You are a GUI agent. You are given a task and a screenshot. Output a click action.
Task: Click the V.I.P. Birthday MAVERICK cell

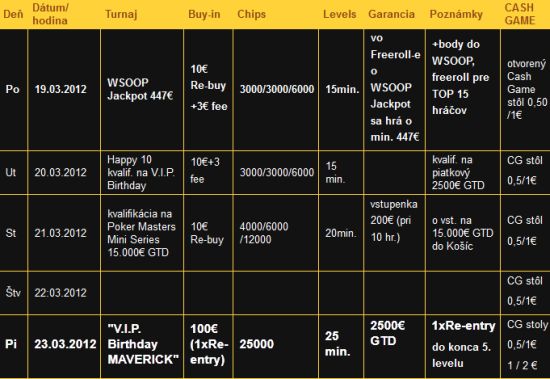tap(142, 346)
